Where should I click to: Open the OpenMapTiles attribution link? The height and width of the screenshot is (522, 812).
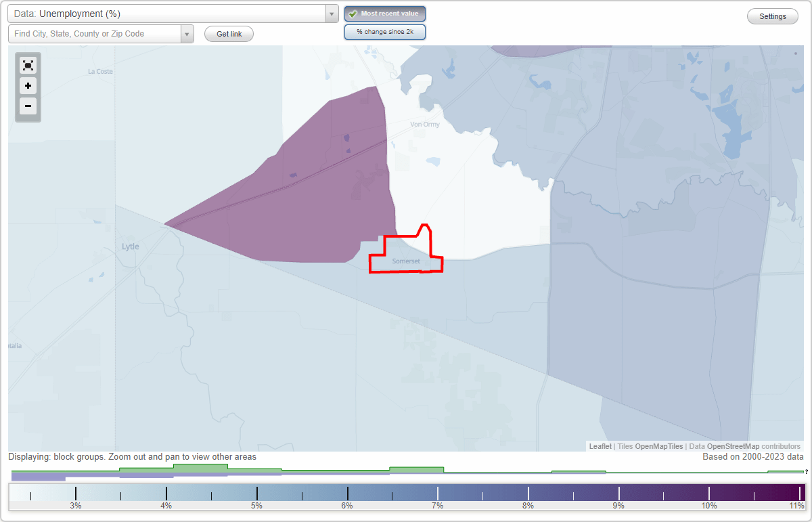659,446
